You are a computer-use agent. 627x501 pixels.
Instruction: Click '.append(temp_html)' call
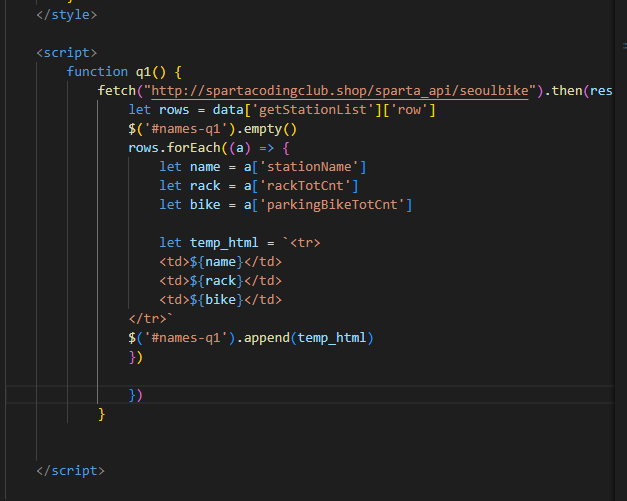click(305, 338)
